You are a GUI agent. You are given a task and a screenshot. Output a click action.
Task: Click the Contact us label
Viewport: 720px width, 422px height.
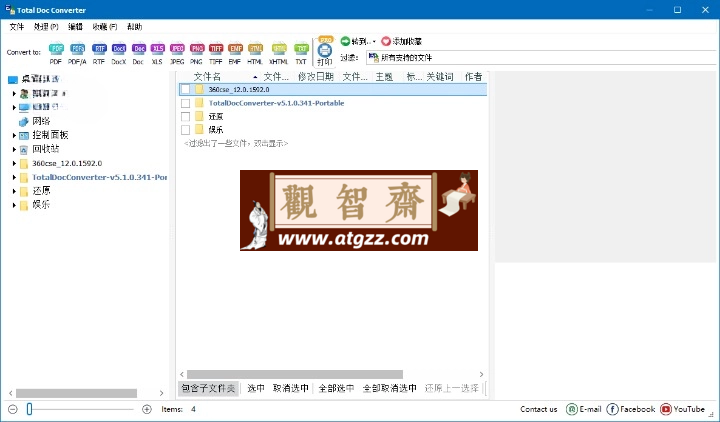(x=539, y=409)
